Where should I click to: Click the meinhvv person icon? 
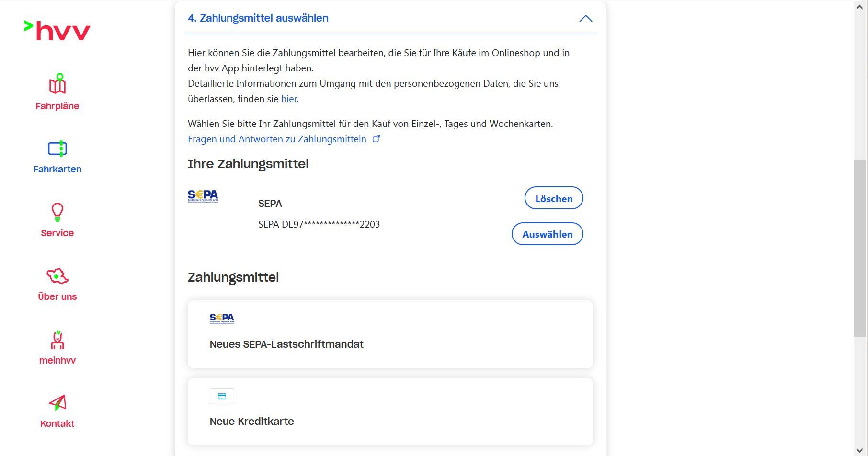point(57,340)
